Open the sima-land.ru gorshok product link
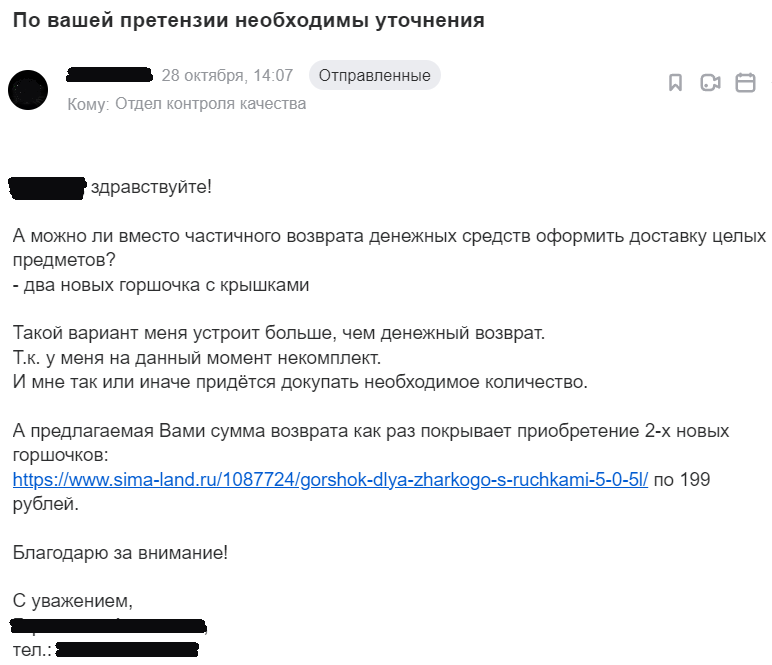The height and width of the screenshot is (665, 772). 330,479
